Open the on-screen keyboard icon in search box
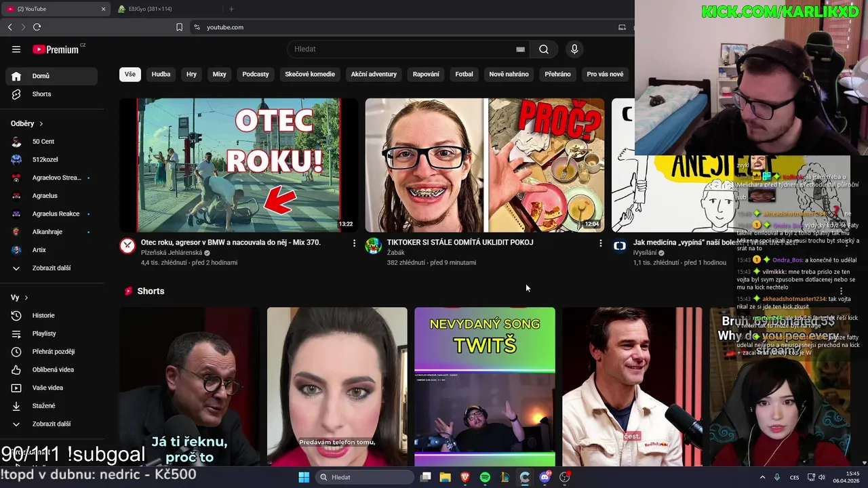The width and height of the screenshot is (868, 488). pyautogui.click(x=520, y=49)
